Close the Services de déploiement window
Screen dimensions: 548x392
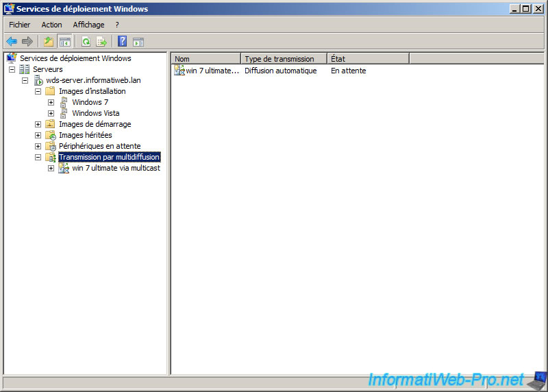pos(538,9)
